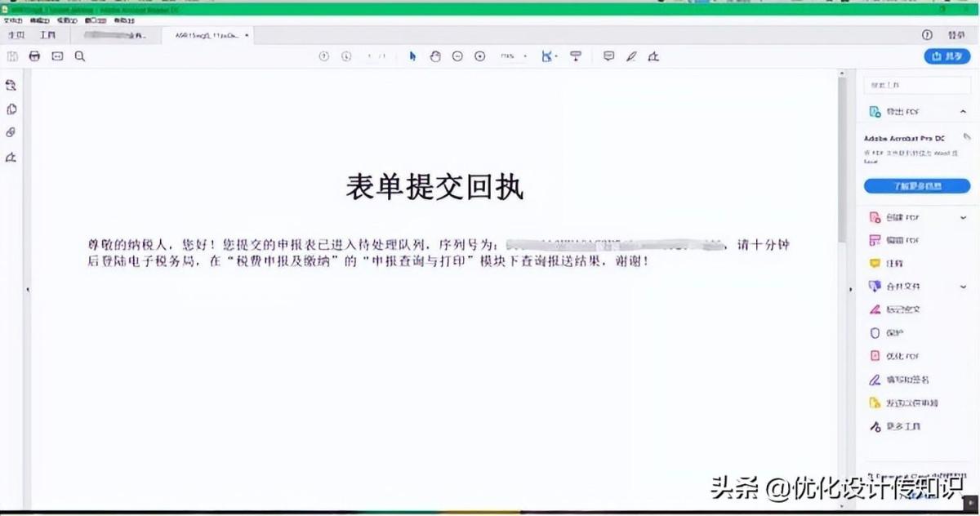Select the highlighter pen tool
This screenshot has height=516, width=980.
pos(630,56)
